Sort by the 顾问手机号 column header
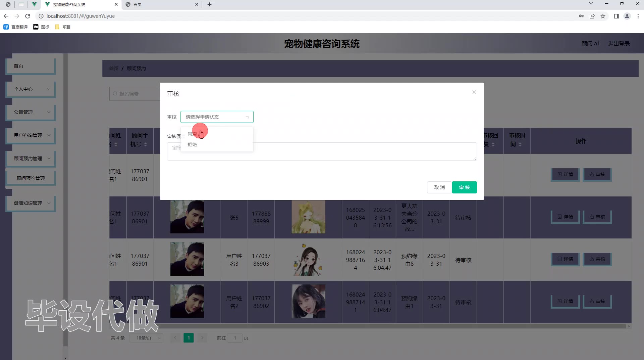 click(140, 140)
